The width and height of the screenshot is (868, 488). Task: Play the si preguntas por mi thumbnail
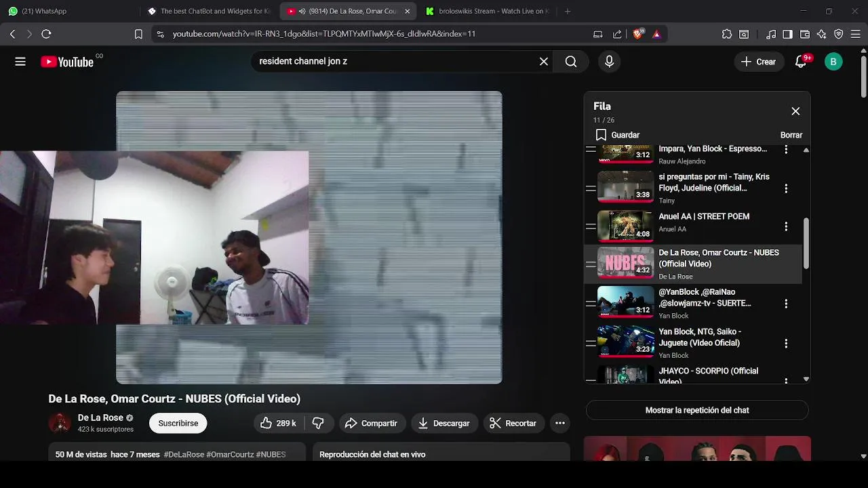[625, 186]
